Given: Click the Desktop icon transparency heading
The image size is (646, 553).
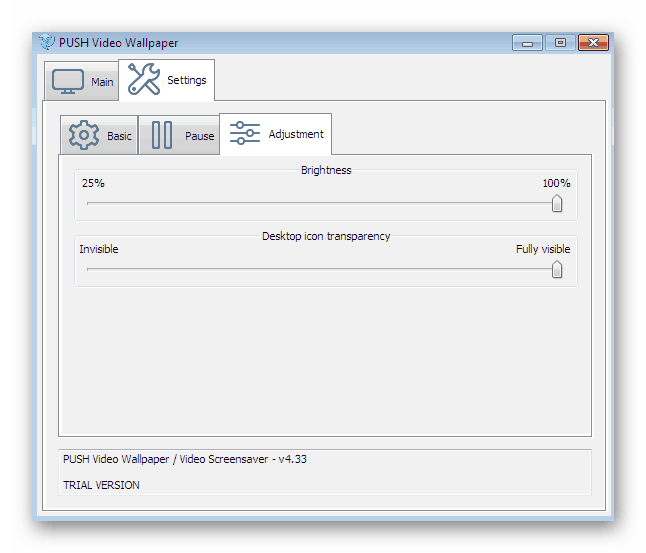Looking at the screenshot, I should tap(326, 236).
